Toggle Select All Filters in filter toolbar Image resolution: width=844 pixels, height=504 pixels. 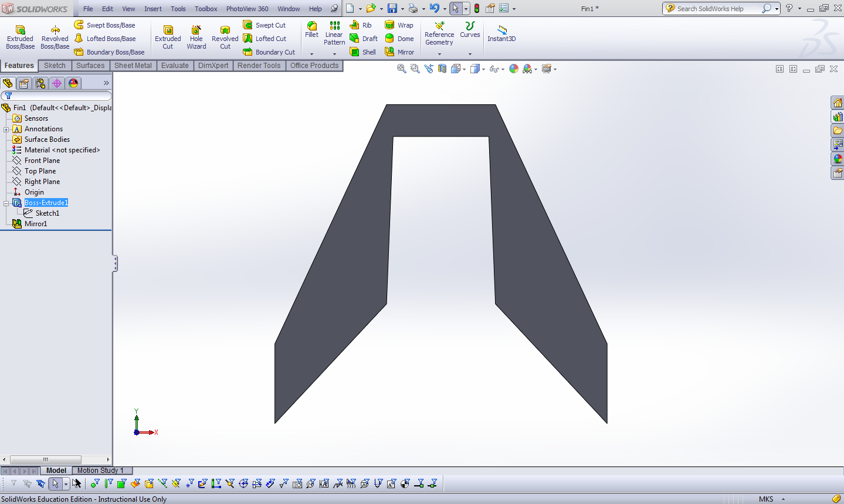click(x=40, y=483)
